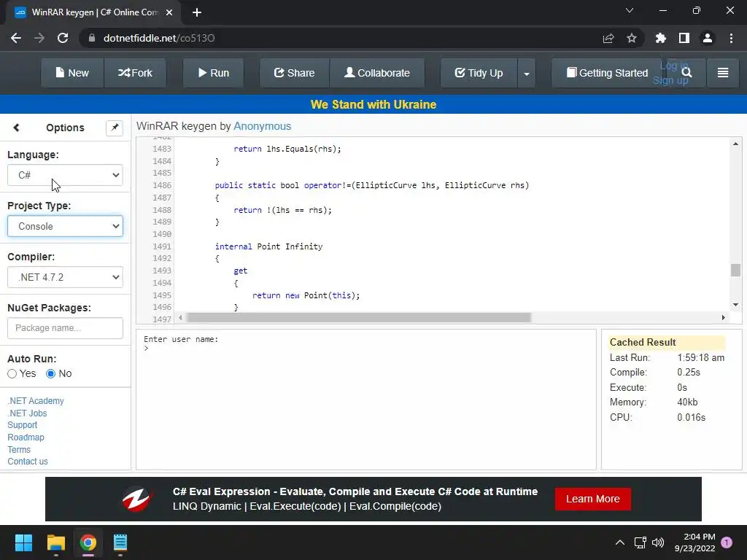Reload the page
The width and height of the screenshot is (747, 560).
click(x=63, y=38)
